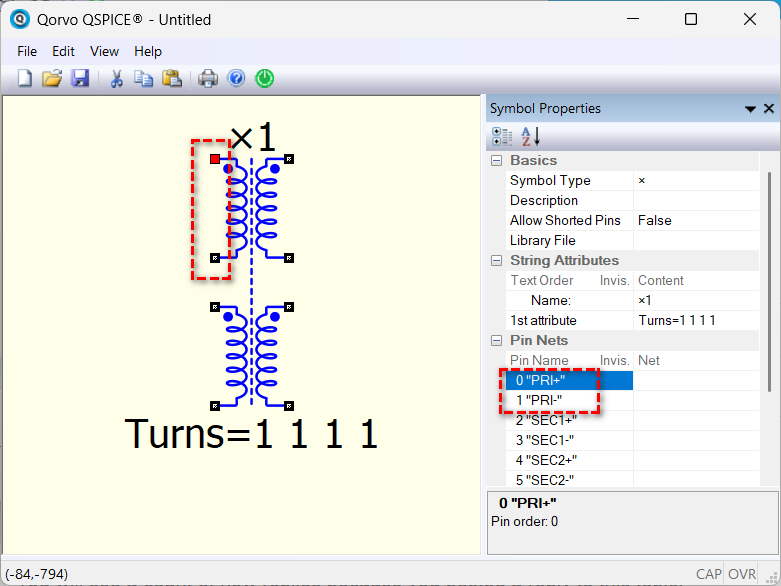The width and height of the screenshot is (781, 586).
Task: Click the scissors cut icon
Action: [x=116, y=78]
